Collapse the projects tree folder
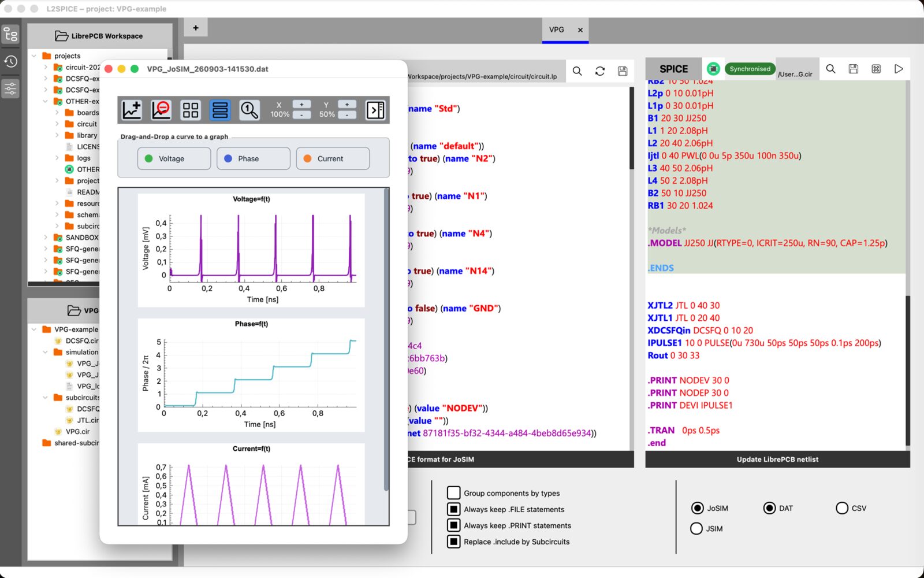The image size is (924, 578). tap(34, 56)
